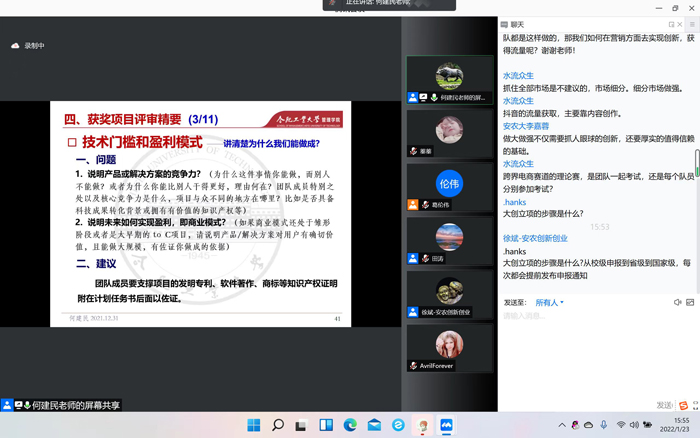Open the 所有人 recipient dropdown

tap(549, 302)
